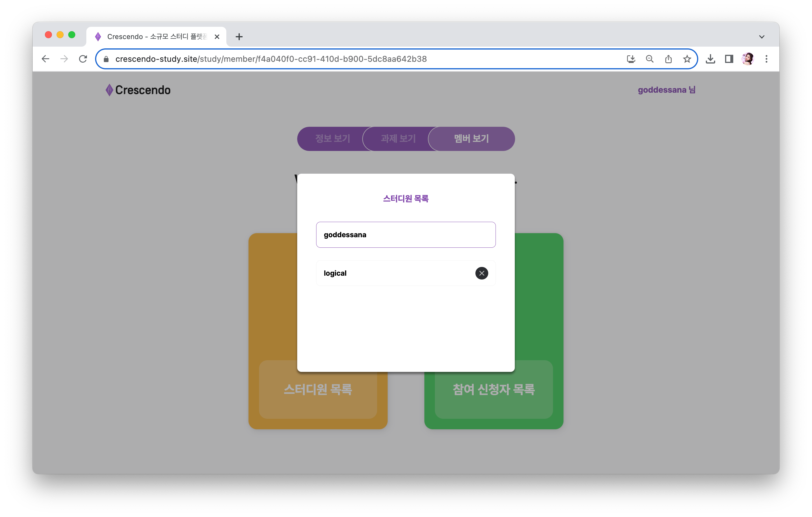This screenshot has width=812, height=517.
Task: Click the Chrome profile avatar
Action: pos(748,59)
